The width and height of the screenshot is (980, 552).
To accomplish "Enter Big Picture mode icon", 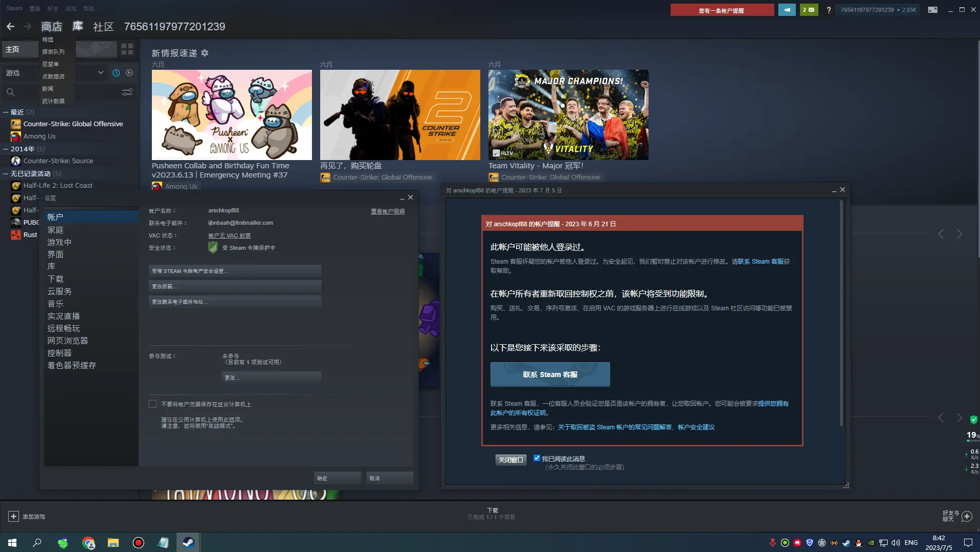I will [933, 10].
